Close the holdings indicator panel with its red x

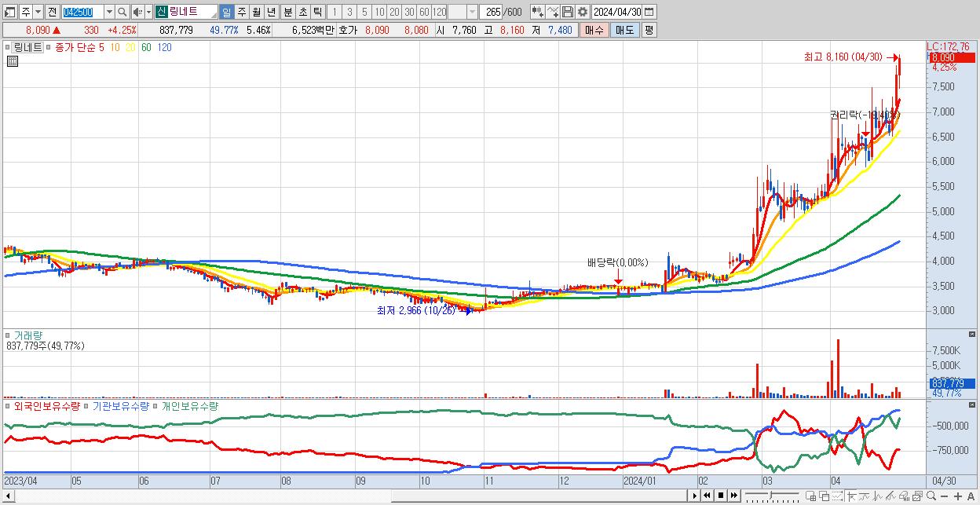point(973,406)
